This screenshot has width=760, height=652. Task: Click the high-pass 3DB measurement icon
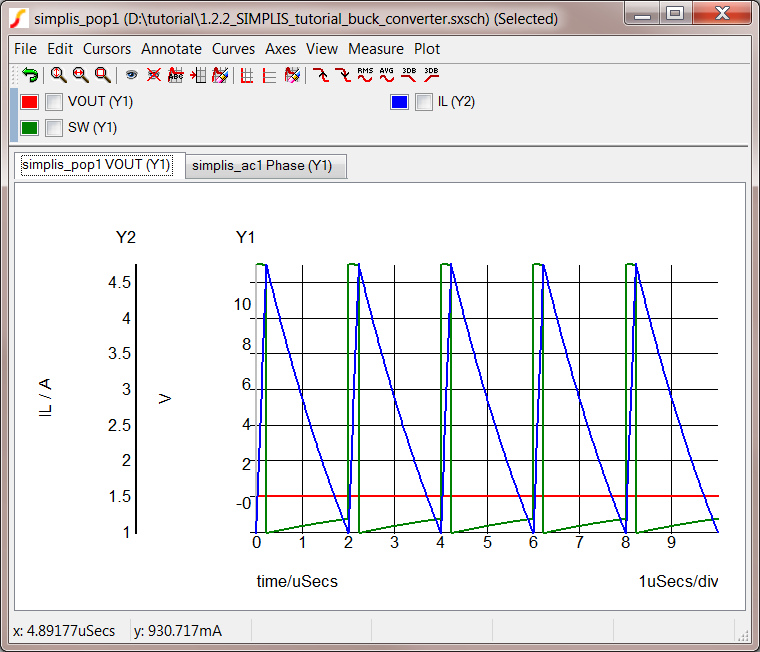[x=431, y=75]
